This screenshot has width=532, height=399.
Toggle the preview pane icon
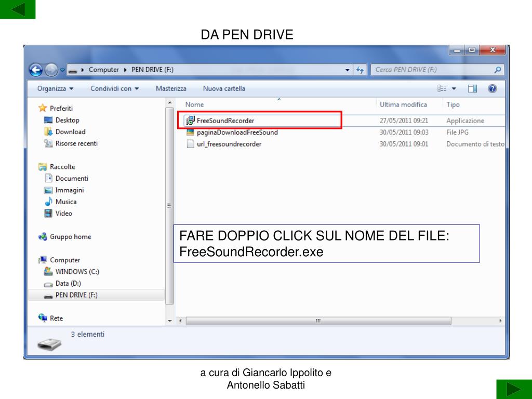pos(472,88)
